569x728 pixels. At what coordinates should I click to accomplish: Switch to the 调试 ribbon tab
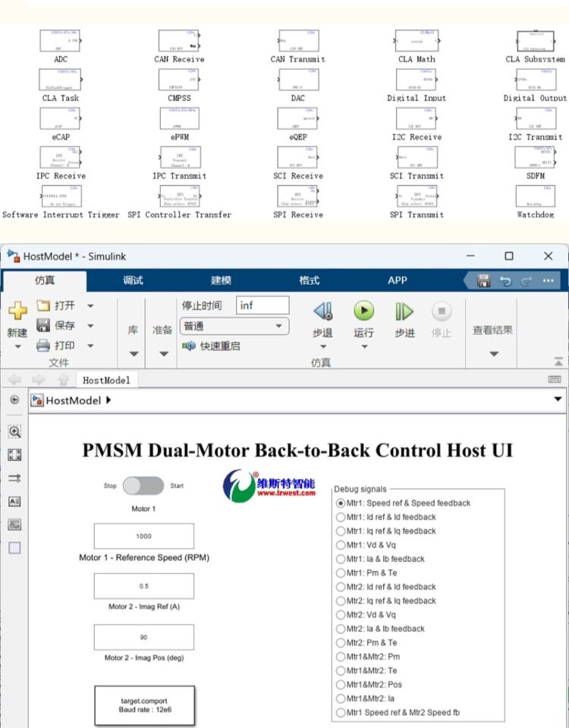(x=133, y=280)
